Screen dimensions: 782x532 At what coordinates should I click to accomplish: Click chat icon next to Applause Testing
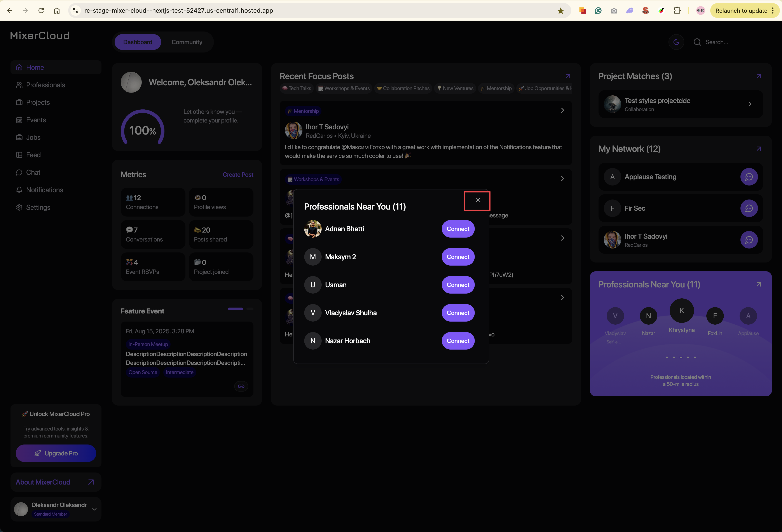(749, 177)
